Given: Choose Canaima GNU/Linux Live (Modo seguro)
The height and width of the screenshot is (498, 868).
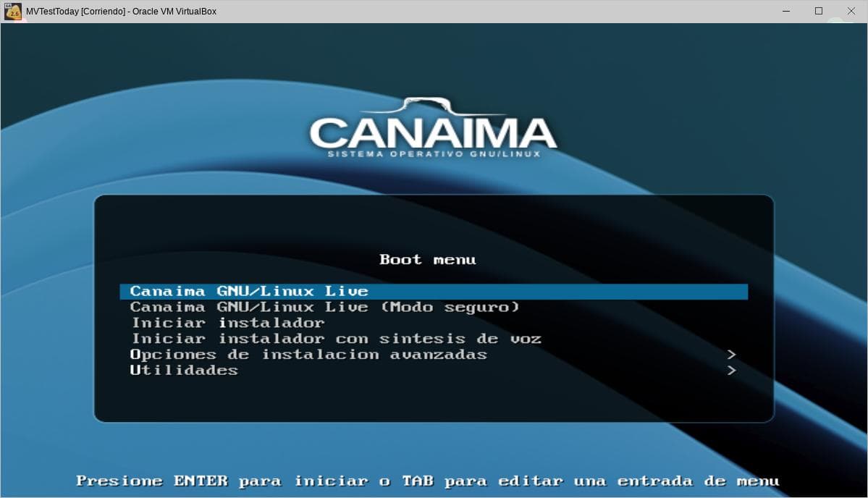Looking at the screenshot, I should (x=325, y=307).
